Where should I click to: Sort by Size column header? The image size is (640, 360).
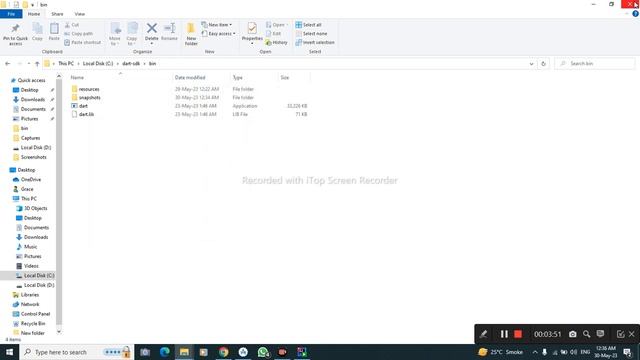tap(285, 78)
